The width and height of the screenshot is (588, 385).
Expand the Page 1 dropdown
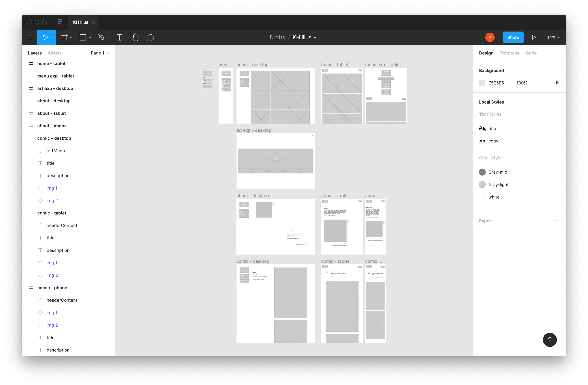100,53
